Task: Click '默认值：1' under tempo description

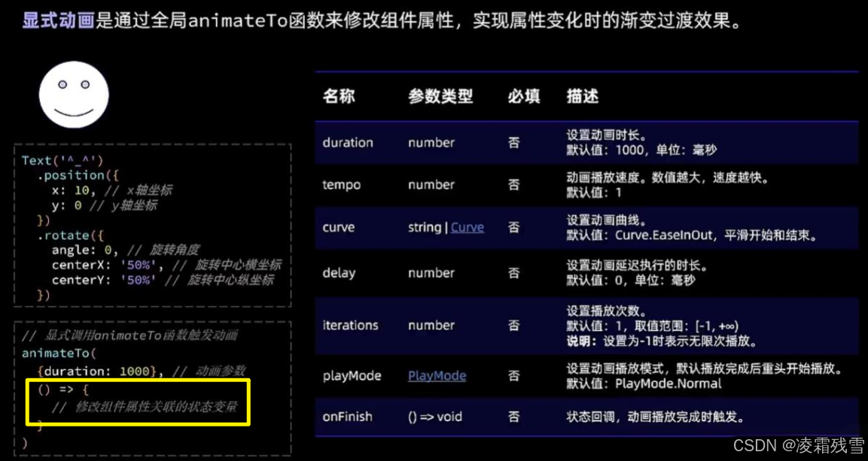Action: click(594, 193)
